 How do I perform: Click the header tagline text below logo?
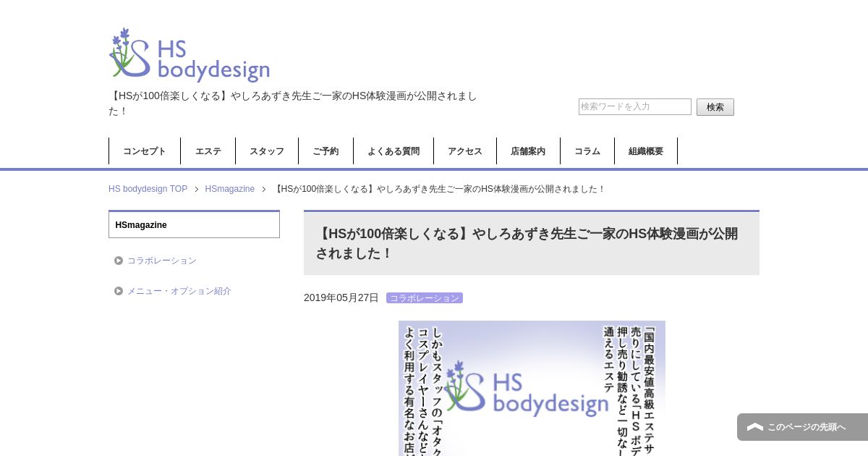293,103
